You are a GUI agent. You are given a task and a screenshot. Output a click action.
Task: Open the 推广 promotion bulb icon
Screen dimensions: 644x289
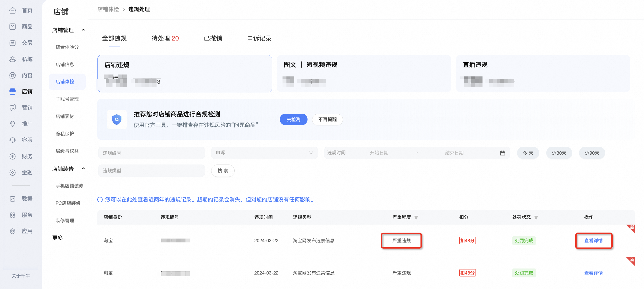point(13,124)
